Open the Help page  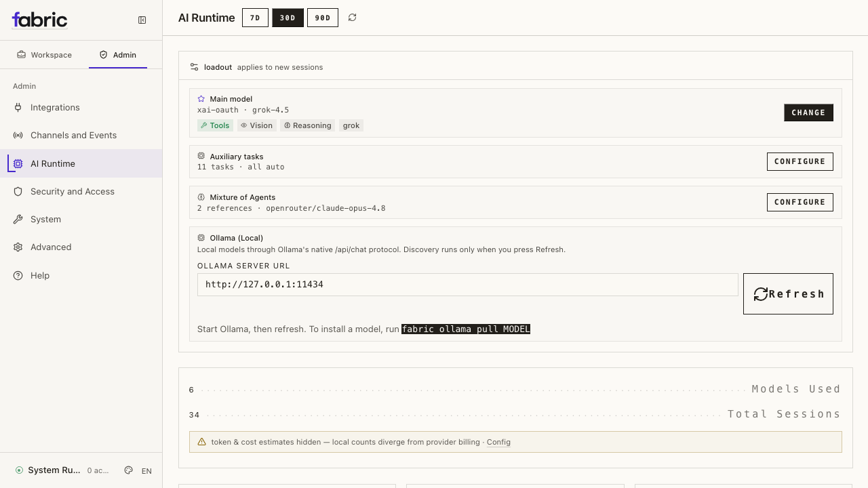coord(81,276)
